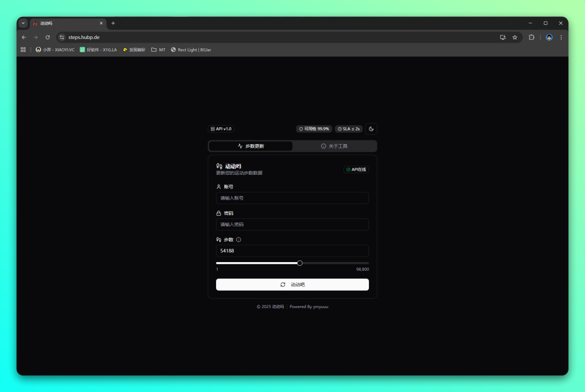Maximize the Chrome window

545,23
